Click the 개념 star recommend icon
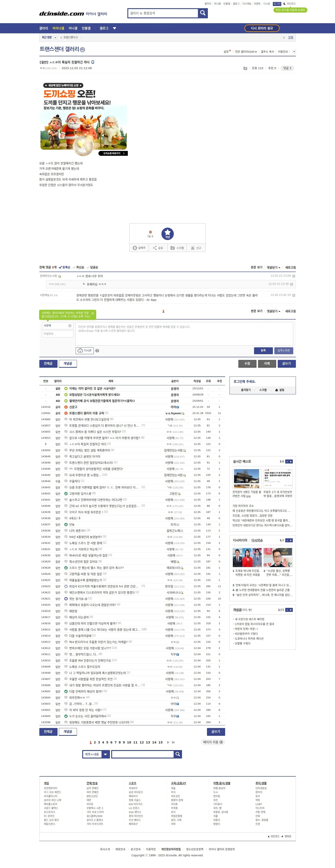The image size is (335, 868). tap(167, 234)
